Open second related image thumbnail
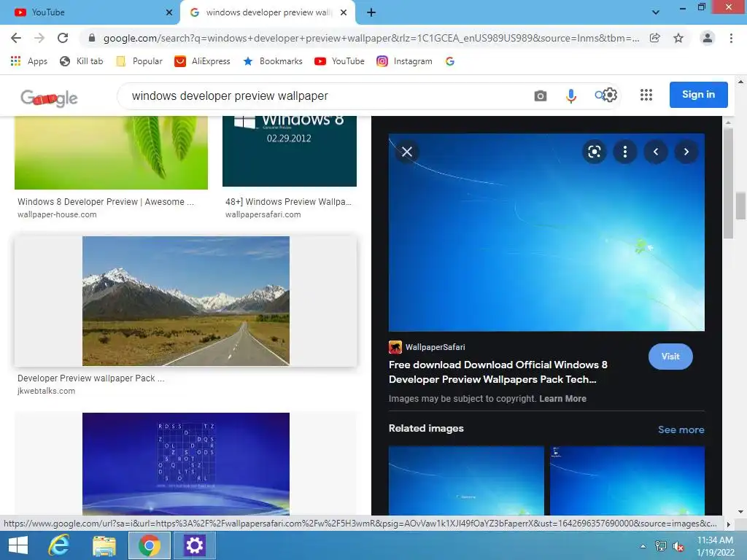The height and width of the screenshot is (560, 747). coord(627,480)
